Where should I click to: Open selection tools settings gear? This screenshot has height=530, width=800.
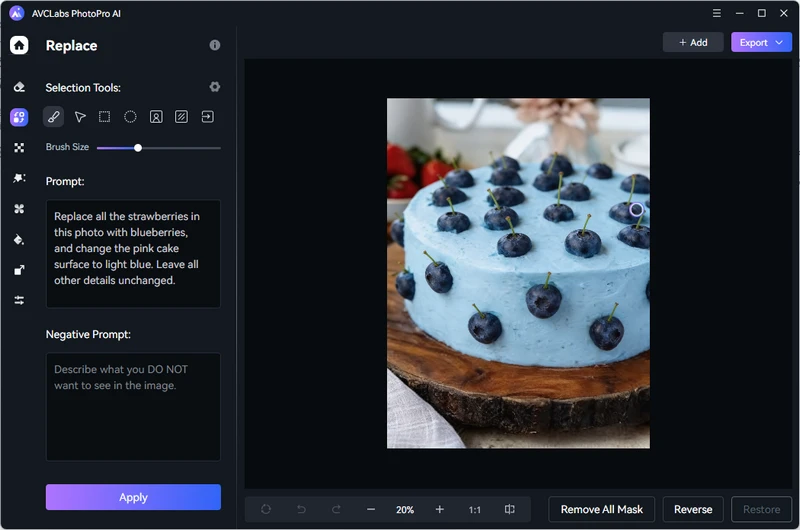pos(214,87)
